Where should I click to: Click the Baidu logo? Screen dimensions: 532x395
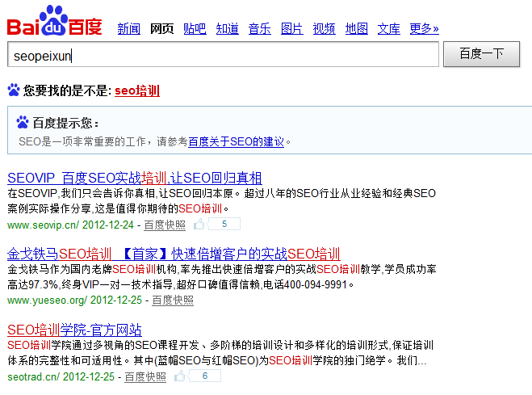point(54,22)
